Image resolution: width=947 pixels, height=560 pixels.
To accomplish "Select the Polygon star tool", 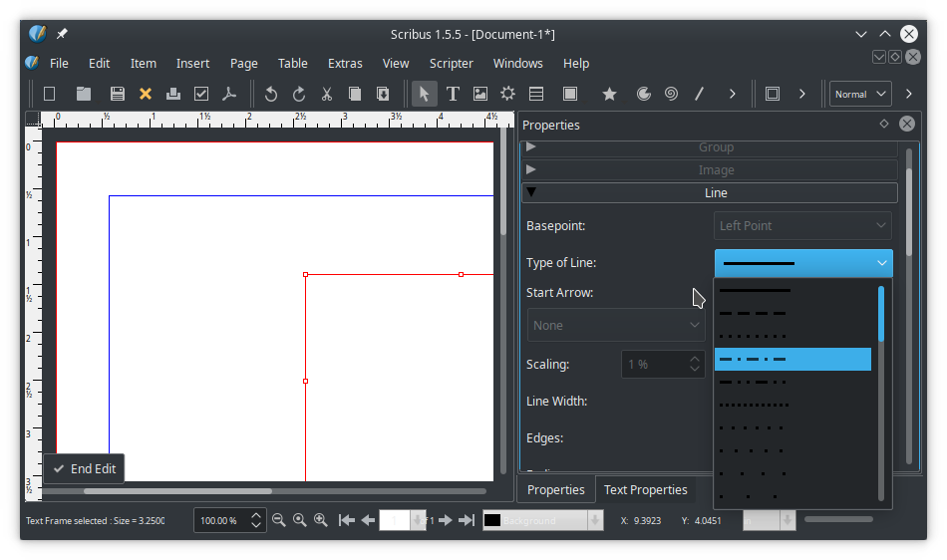I will click(x=609, y=94).
